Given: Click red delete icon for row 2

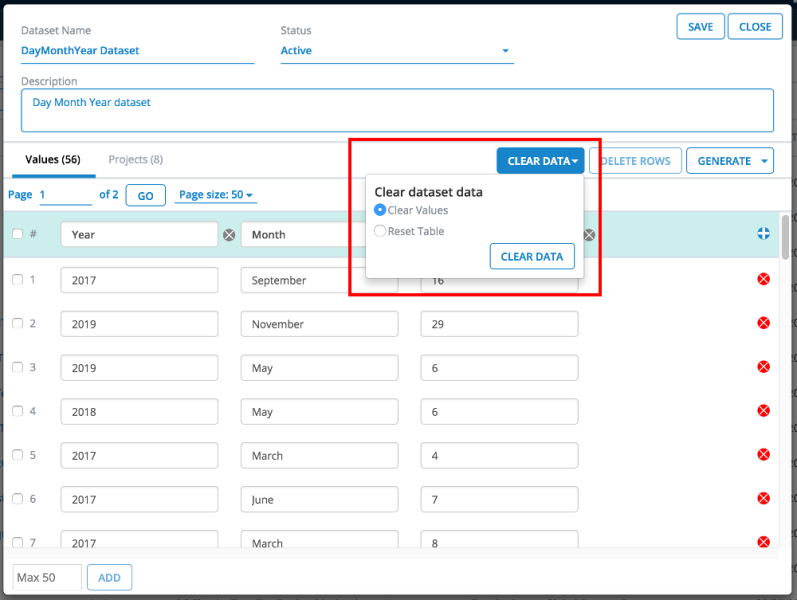Looking at the screenshot, I should 764,323.
